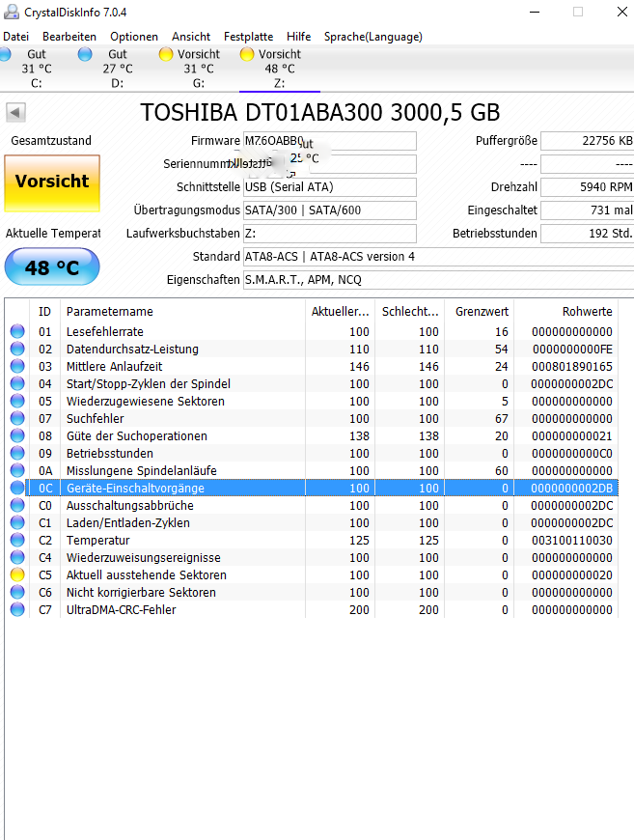Click the yellow Vorsicht health status button
This screenshot has height=840, width=634.
pyautogui.click(x=52, y=183)
